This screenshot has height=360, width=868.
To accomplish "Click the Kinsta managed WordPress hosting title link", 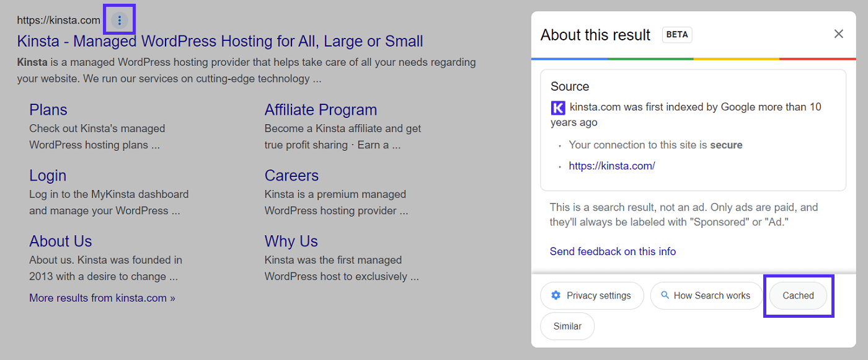I will click(219, 41).
